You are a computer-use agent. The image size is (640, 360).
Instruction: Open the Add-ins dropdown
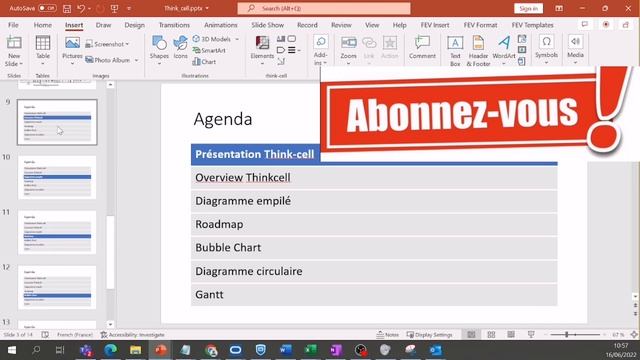(x=321, y=50)
